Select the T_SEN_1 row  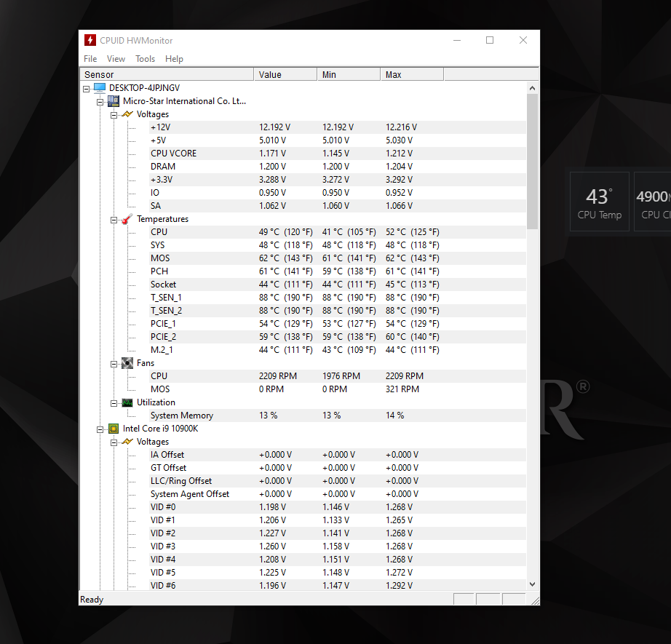[337, 298]
